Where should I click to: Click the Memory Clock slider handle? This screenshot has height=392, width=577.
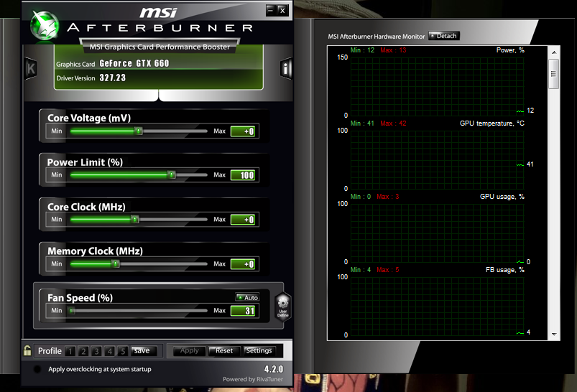coord(116,263)
